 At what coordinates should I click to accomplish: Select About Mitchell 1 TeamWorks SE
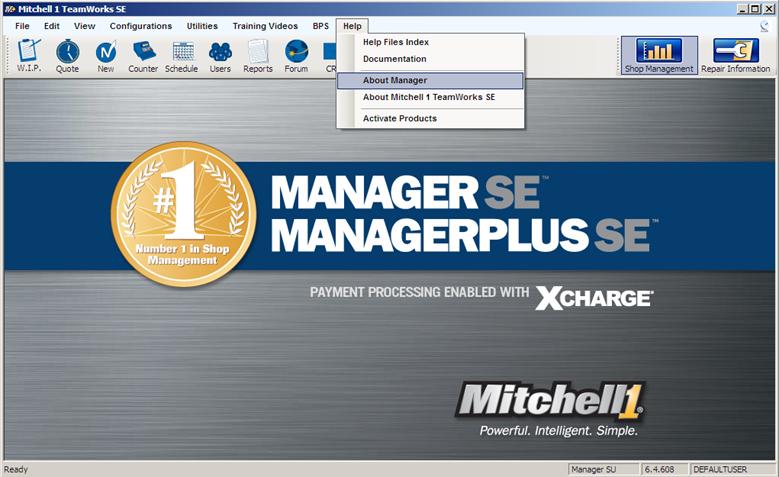click(430, 97)
